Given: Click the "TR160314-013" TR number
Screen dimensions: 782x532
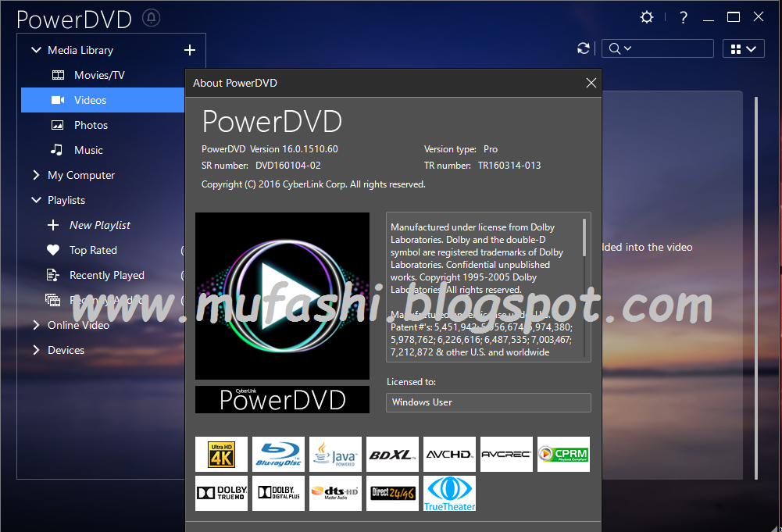Looking at the screenshot, I should (x=509, y=166).
